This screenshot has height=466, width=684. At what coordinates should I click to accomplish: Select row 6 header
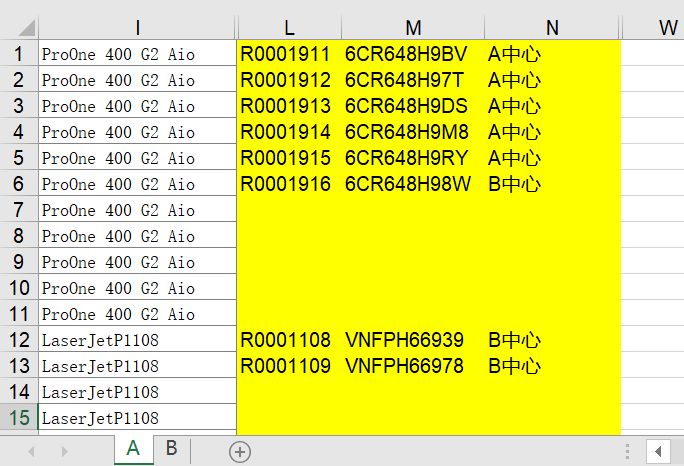pos(19,183)
